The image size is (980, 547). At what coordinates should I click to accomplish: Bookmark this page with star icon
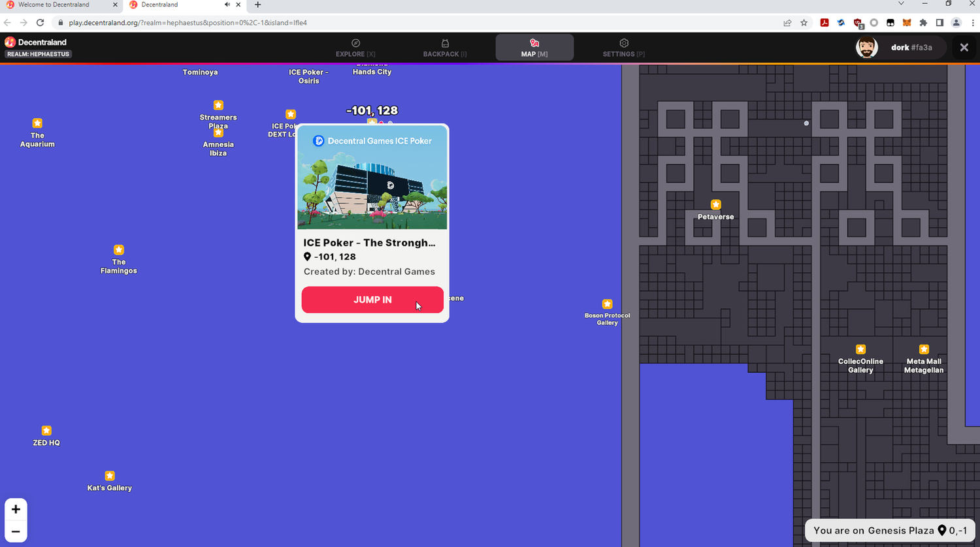(x=804, y=22)
